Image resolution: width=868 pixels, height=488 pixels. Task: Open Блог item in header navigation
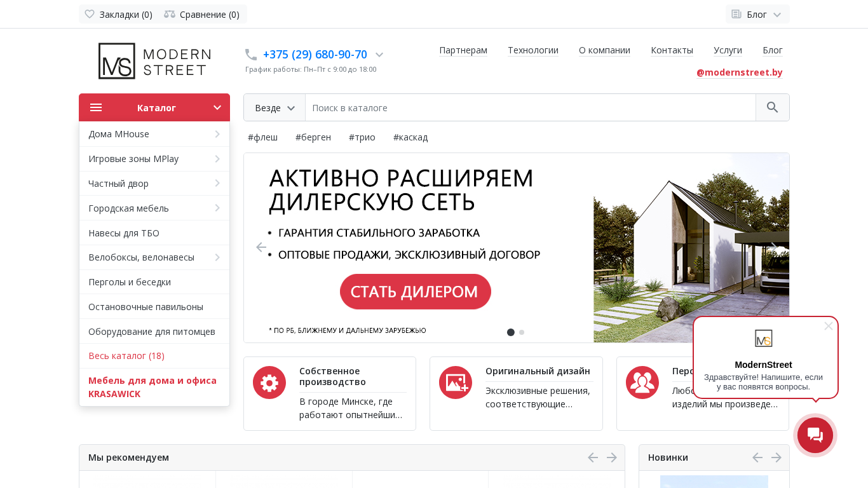[x=773, y=50]
